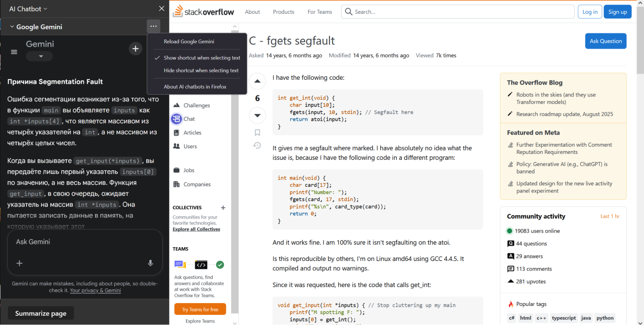Viewport: 644px width, 325px height.
Task: Open the question activity history icon
Action: tap(257, 146)
